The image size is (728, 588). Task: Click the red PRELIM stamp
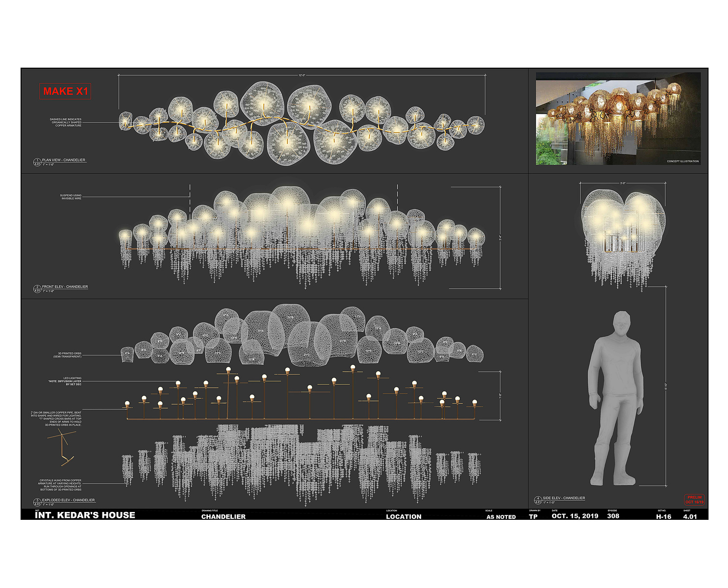694,500
